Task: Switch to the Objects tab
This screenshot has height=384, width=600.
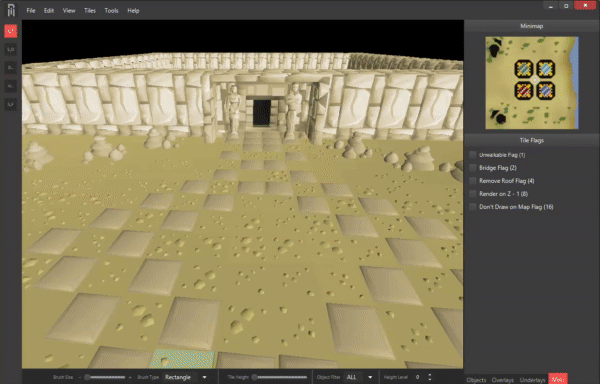Action: pos(476,380)
